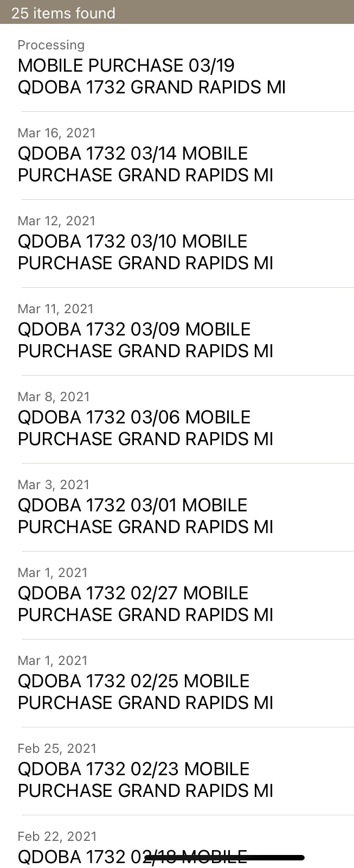Tap the QDOBA 02/25 purchase description
The width and height of the screenshot is (354, 868).
click(x=145, y=692)
